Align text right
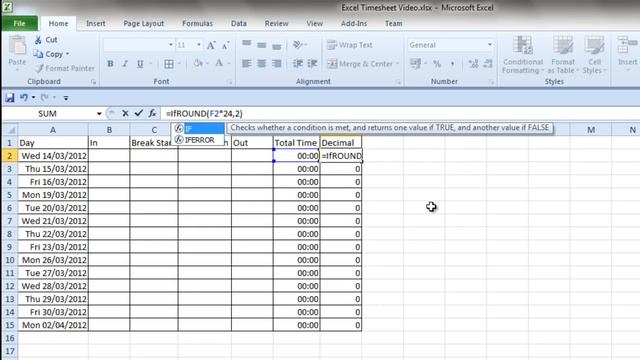 coord(276,64)
